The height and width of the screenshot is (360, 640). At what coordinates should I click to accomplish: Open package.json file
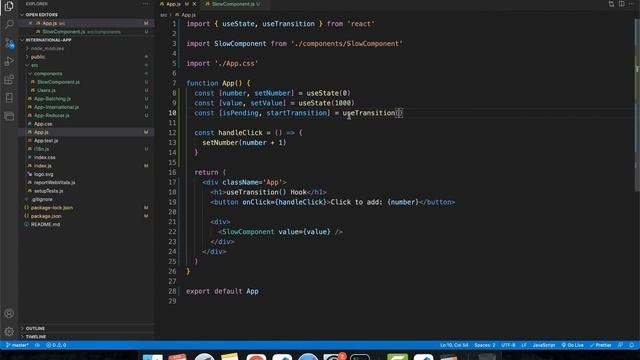pos(46,216)
